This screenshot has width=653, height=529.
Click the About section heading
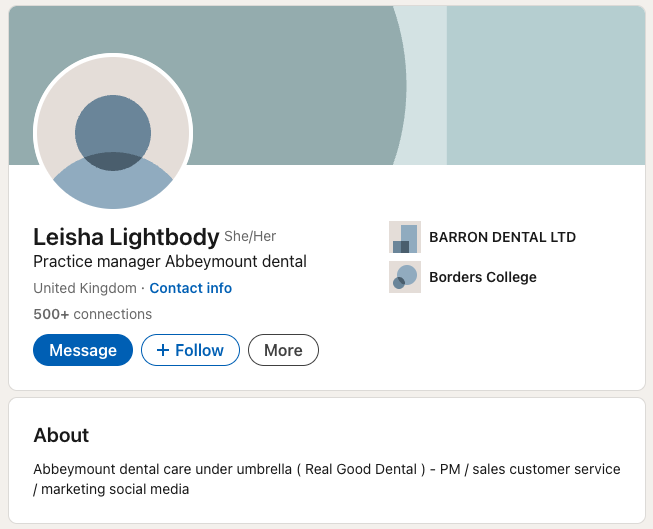coord(61,435)
